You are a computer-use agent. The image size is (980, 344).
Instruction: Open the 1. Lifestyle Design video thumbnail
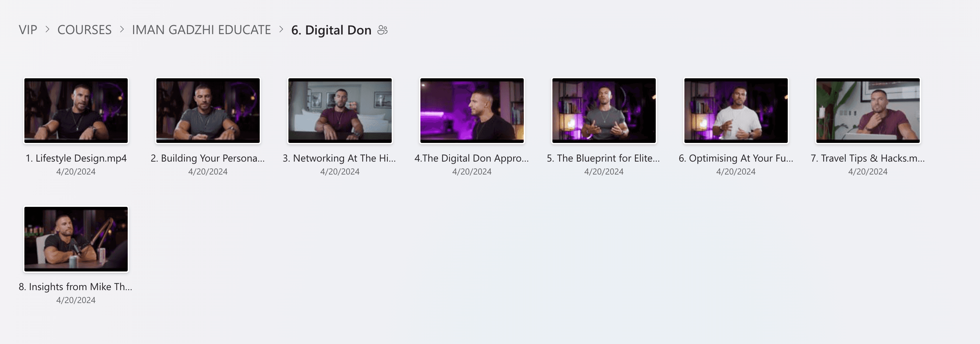[76, 111]
